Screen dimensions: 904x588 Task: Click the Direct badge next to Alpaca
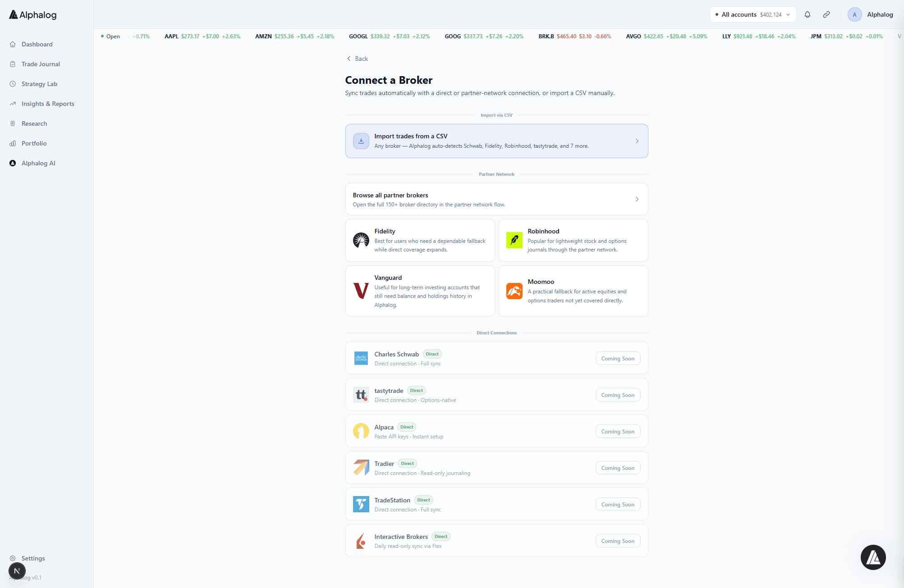(x=407, y=427)
